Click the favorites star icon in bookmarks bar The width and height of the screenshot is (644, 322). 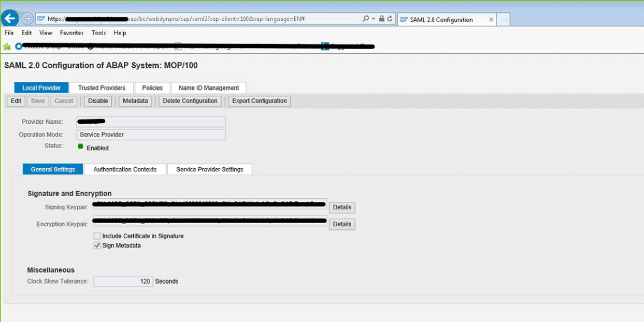click(x=7, y=47)
